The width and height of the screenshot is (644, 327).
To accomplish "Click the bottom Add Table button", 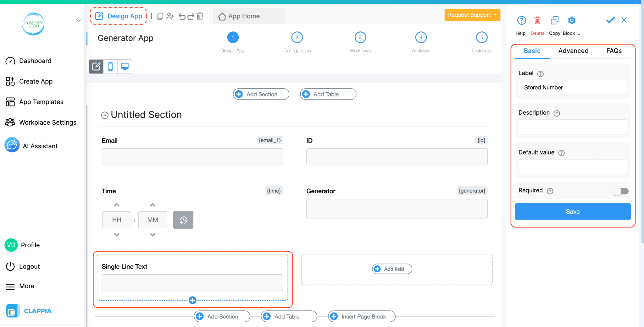I will point(289,316).
